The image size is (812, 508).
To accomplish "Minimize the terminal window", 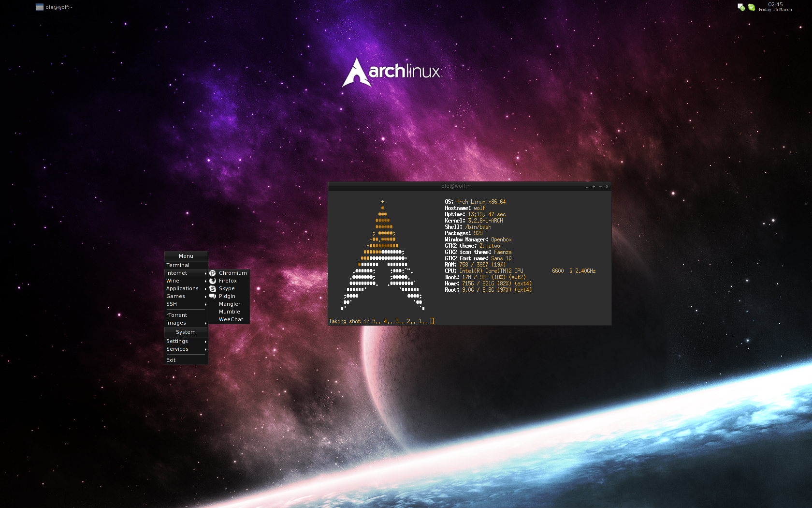I will coord(587,186).
